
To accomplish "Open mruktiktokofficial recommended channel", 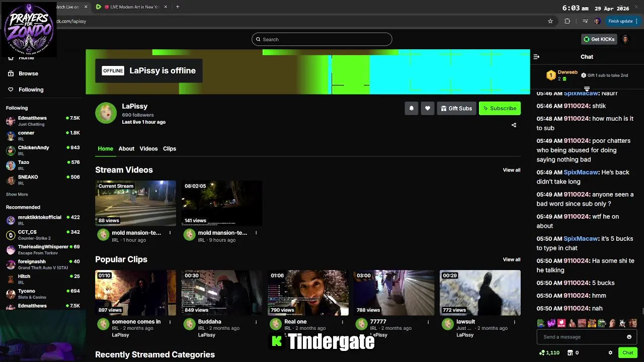I will 43,220.
